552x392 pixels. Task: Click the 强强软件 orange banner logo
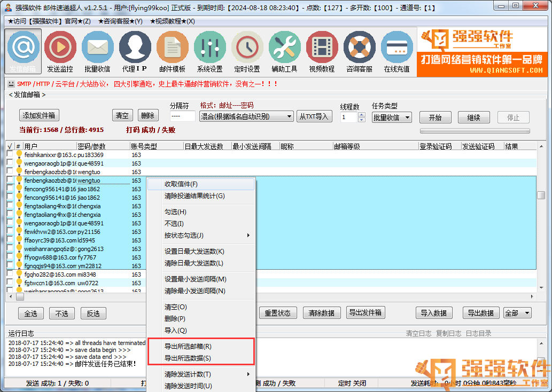coord(483,52)
